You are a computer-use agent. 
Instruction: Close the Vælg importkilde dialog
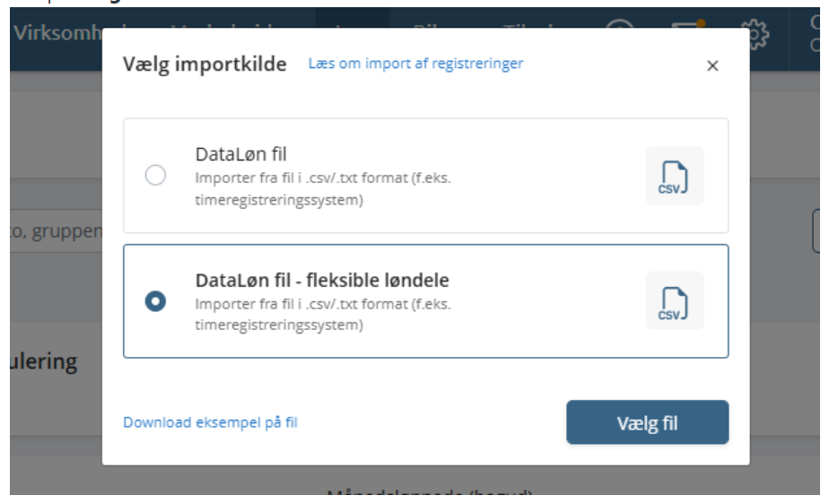[x=712, y=65]
